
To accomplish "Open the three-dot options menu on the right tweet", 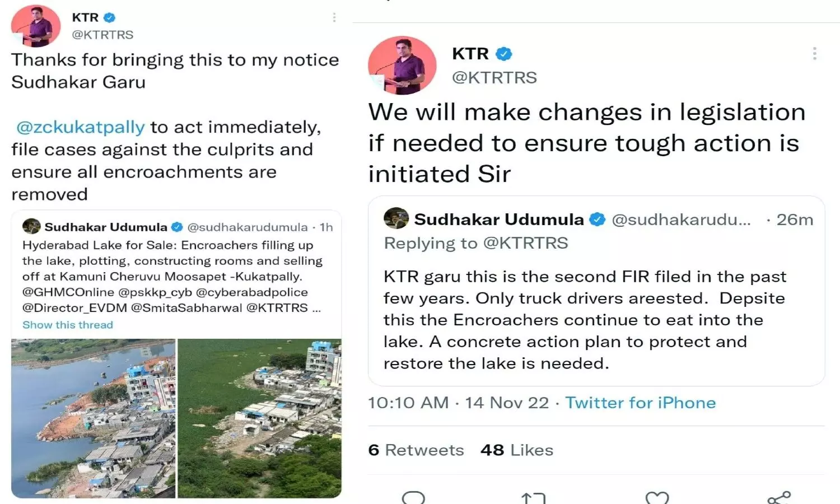I will pyautogui.click(x=815, y=53).
